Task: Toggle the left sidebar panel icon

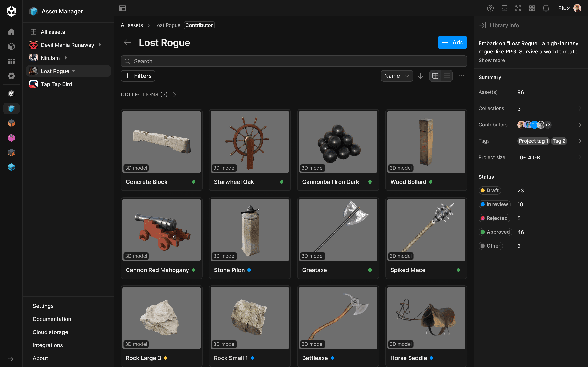Action: point(122,8)
